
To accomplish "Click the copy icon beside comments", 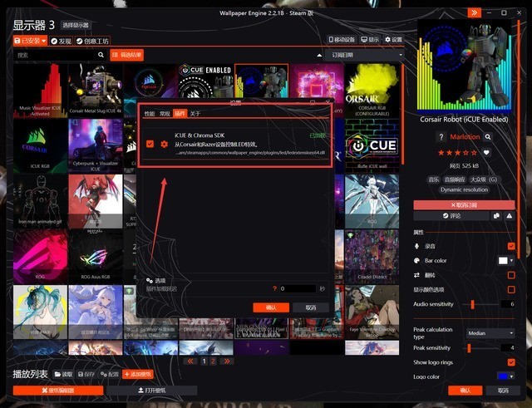I will [496, 216].
